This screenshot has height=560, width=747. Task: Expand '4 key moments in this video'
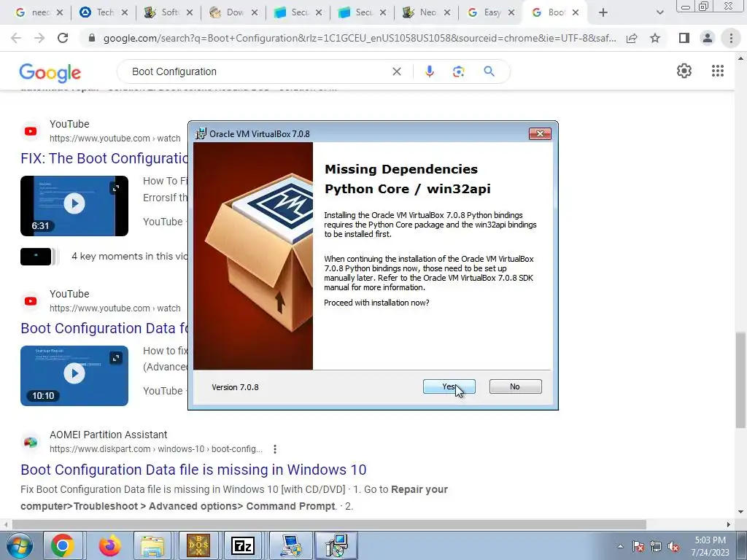129,256
